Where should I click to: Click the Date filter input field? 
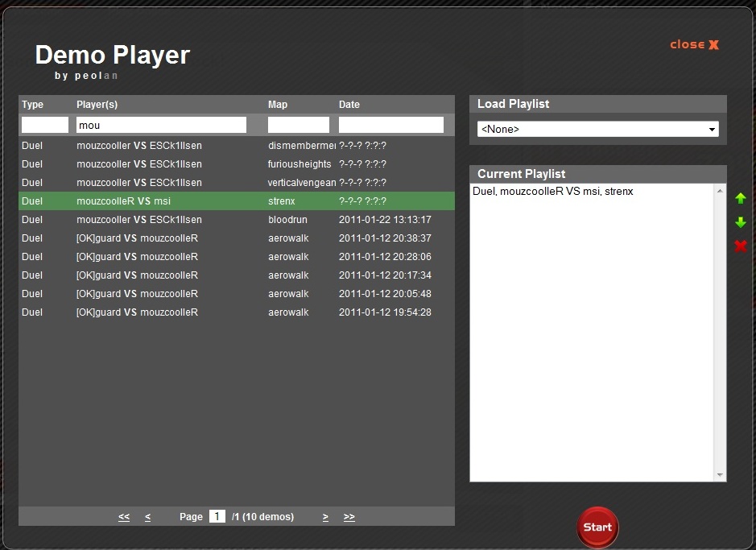[391, 125]
